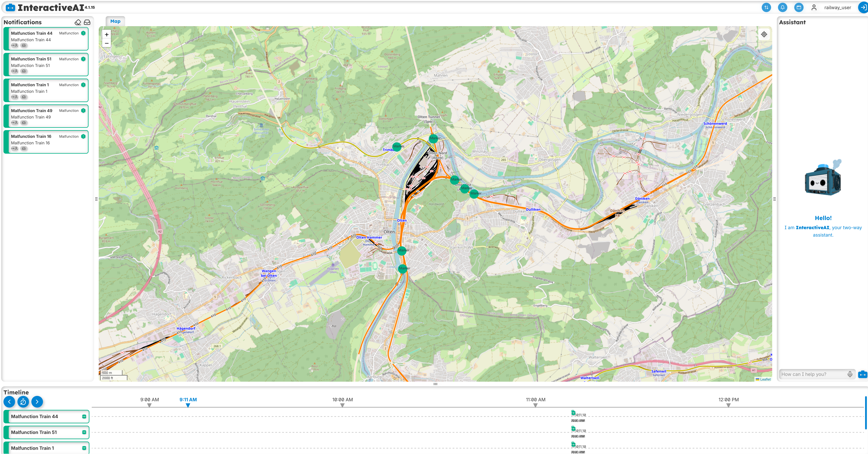This screenshot has width=868, height=454.
Task: Click the swap arrows button in header
Action: pyautogui.click(x=766, y=7)
